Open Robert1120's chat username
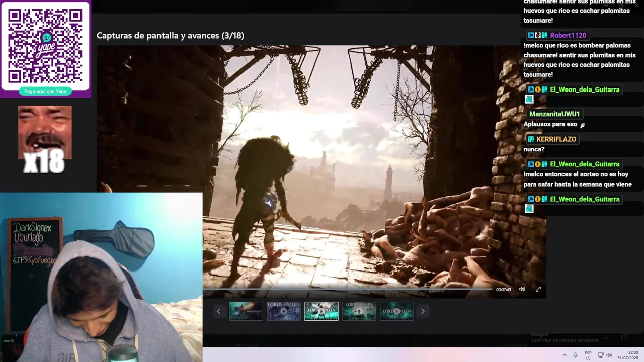This screenshot has width=644, height=362. [x=568, y=35]
